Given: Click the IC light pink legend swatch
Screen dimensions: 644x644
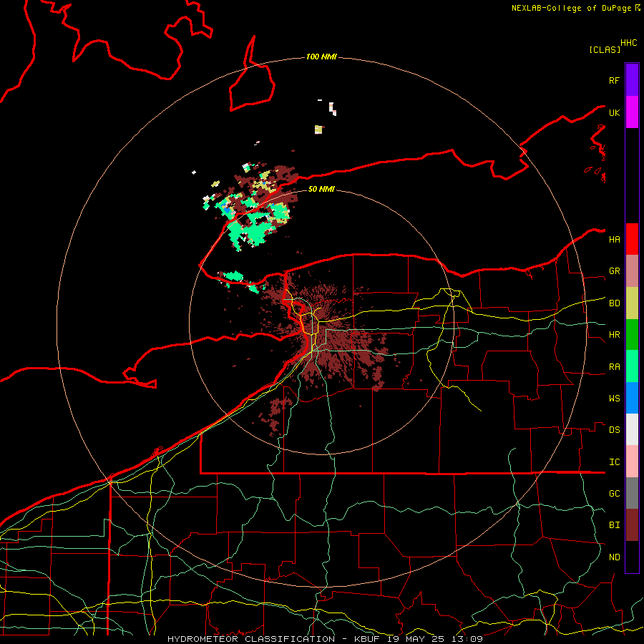Looking at the screenshot, I should click(632, 462).
